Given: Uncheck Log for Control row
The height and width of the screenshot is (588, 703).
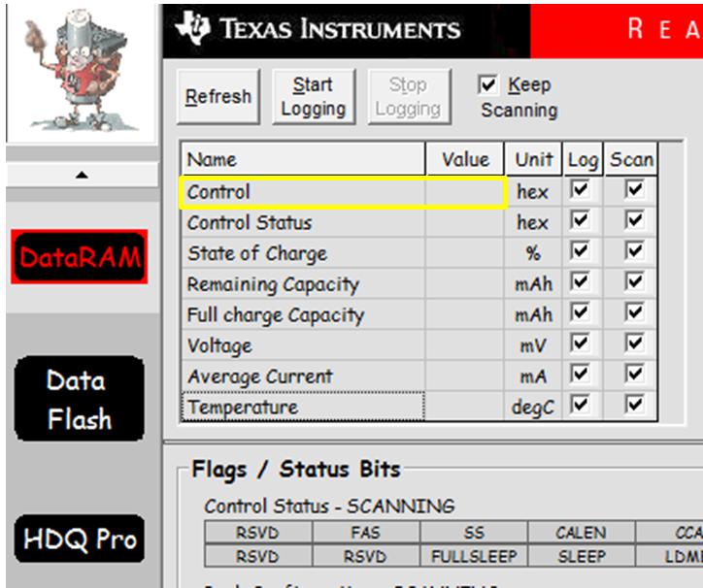Looking at the screenshot, I should coord(580,189).
